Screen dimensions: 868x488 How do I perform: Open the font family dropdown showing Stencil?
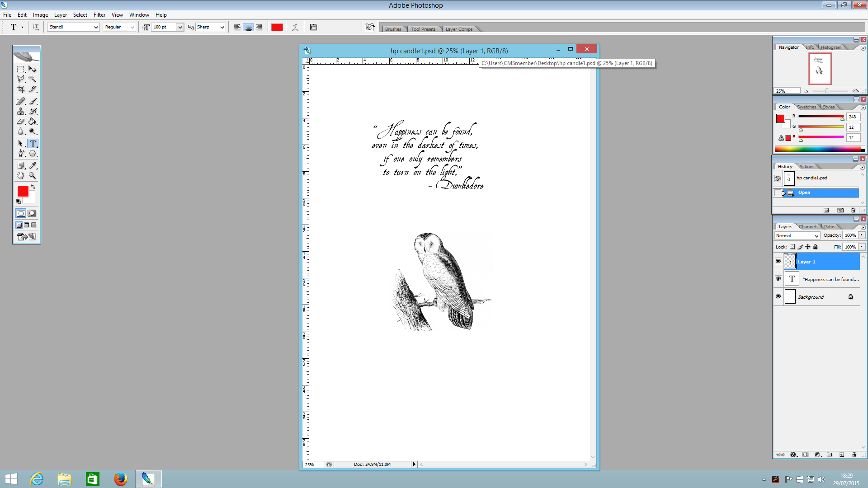tap(96, 27)
